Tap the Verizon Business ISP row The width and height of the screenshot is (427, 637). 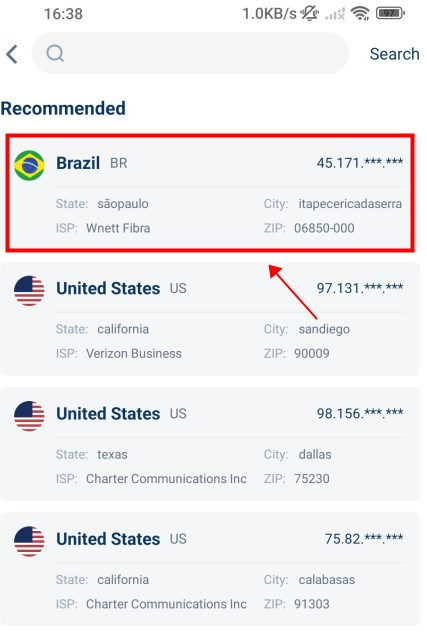(x=119, y=353)
